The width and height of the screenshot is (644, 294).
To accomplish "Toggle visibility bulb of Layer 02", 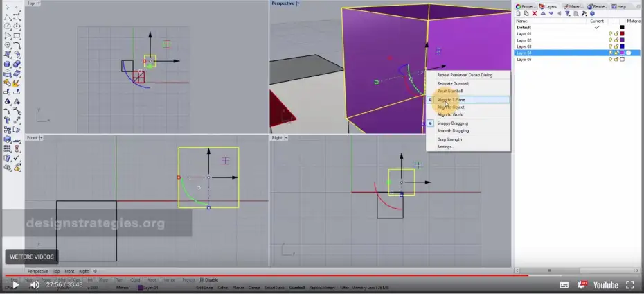I will 610,40.
